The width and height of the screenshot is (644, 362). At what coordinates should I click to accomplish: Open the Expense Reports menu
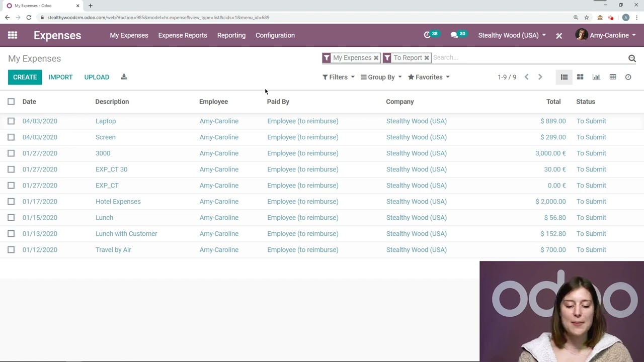click(x=183, y=35)
